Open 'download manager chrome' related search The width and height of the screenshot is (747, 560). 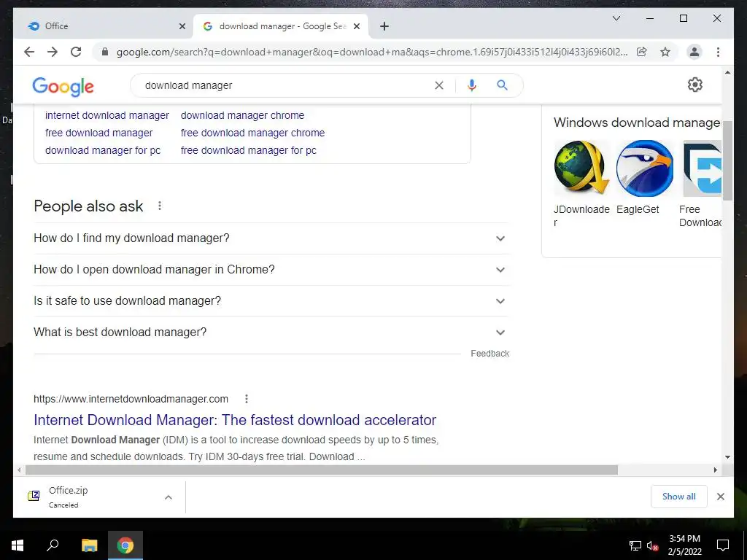click(242, 115)
